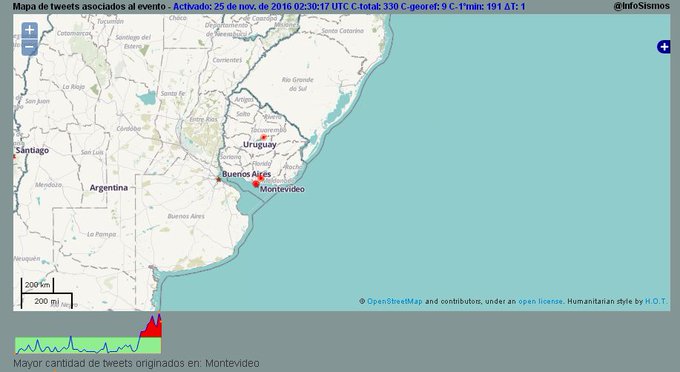
Task: Click the Uruguay country label
Action: click(x=259, y=145)
